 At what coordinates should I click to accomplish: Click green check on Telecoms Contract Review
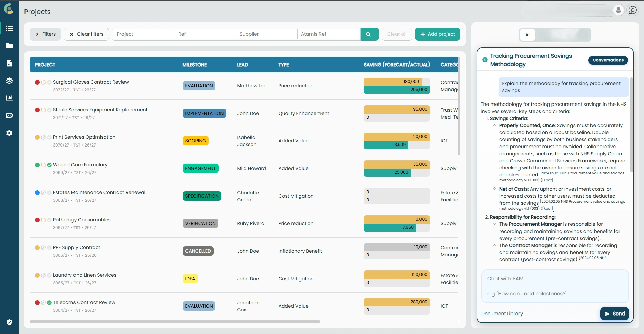(49, 303)
